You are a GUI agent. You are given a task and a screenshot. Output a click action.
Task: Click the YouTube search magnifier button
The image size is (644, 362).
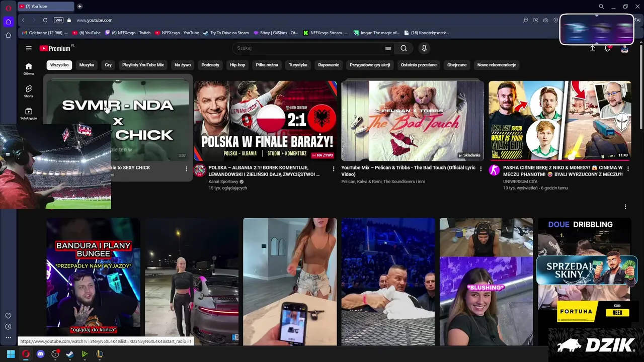404,48
